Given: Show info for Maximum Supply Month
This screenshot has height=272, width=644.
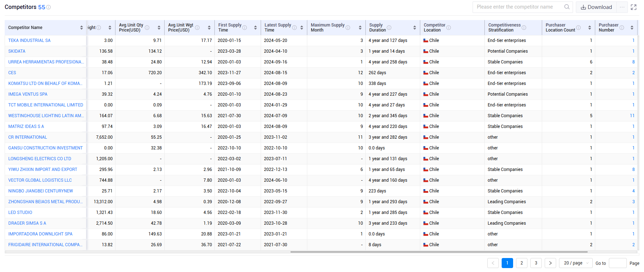Looking at the screenshot, I should point(348,28).
